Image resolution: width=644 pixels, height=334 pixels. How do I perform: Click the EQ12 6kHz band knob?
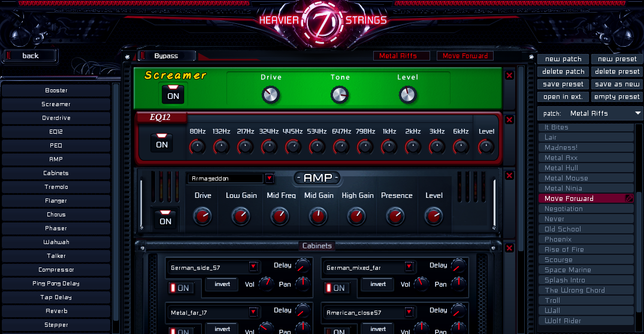point(461,146)
